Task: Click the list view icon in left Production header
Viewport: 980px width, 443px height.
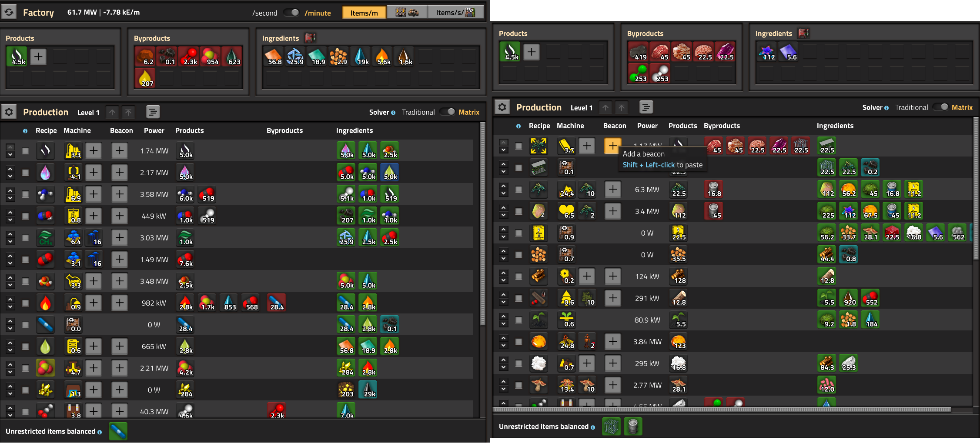Action: click(153, 112)
